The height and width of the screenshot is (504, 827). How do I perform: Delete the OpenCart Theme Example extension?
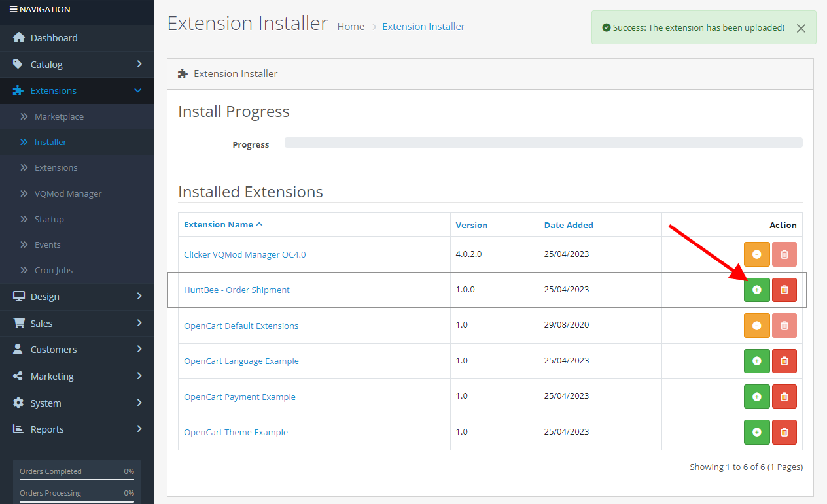pos(784,432)
